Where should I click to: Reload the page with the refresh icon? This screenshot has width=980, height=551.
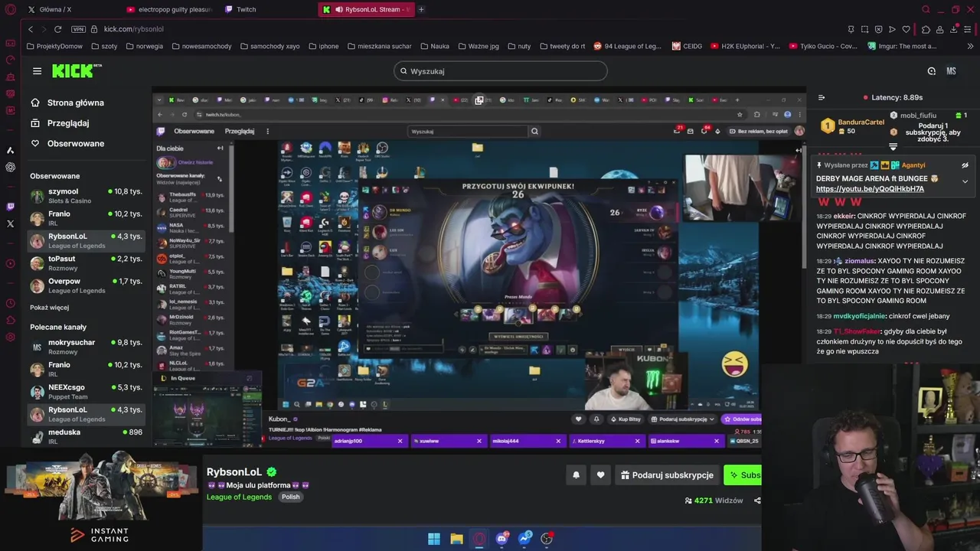(x=57, y=29)
